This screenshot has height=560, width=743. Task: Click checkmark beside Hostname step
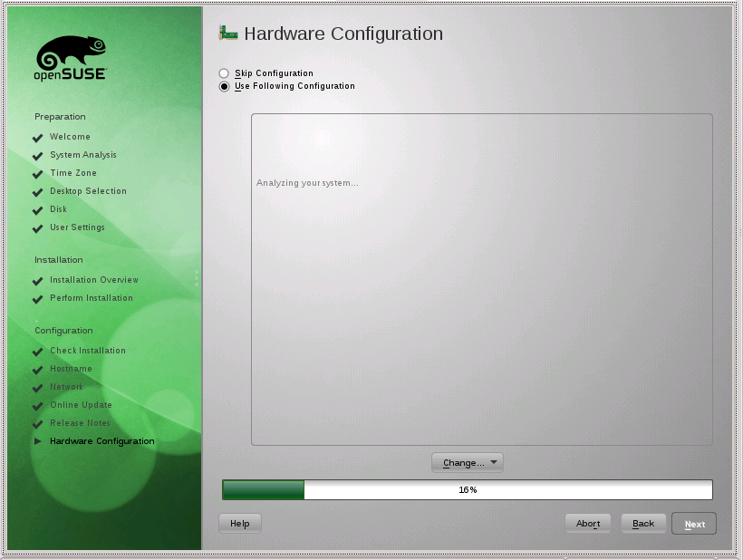(37, 370)
